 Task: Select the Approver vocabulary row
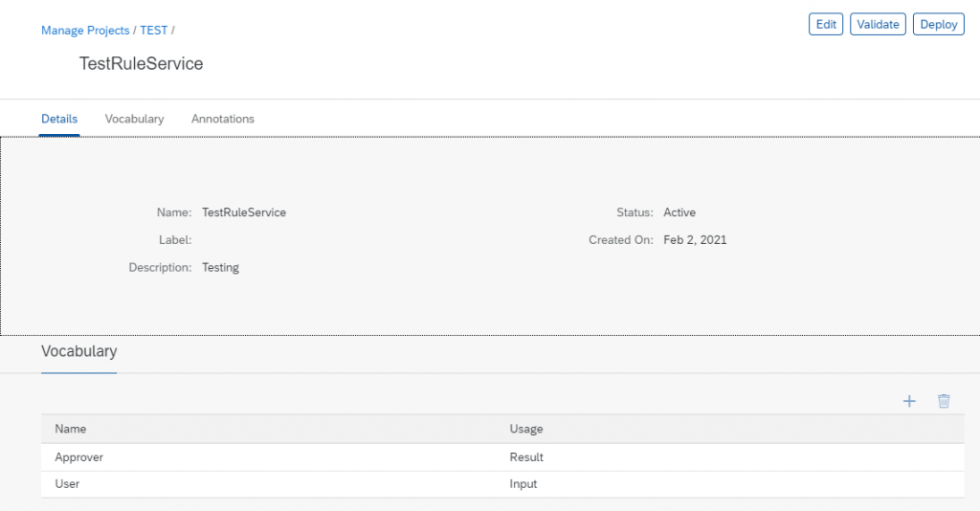pyautogui.click(x=502, y=457)
